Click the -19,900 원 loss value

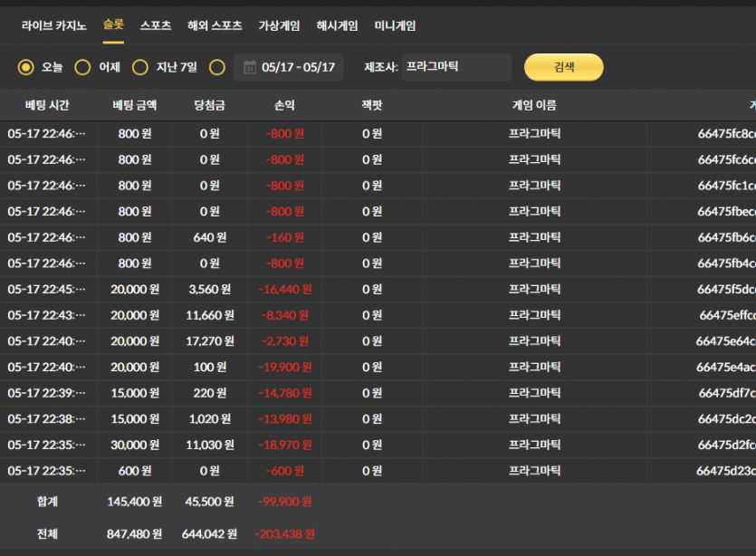click(x=285, y=368)
